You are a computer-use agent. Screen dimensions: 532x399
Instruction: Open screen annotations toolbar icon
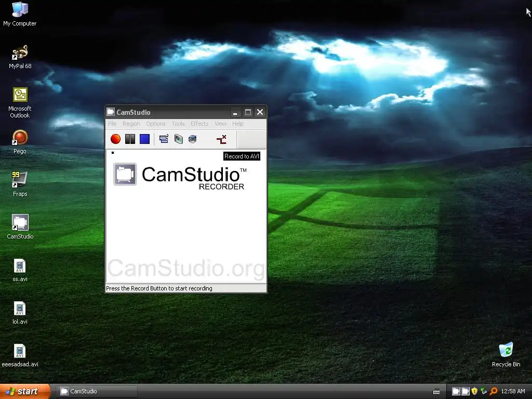(x=179, y=139)
